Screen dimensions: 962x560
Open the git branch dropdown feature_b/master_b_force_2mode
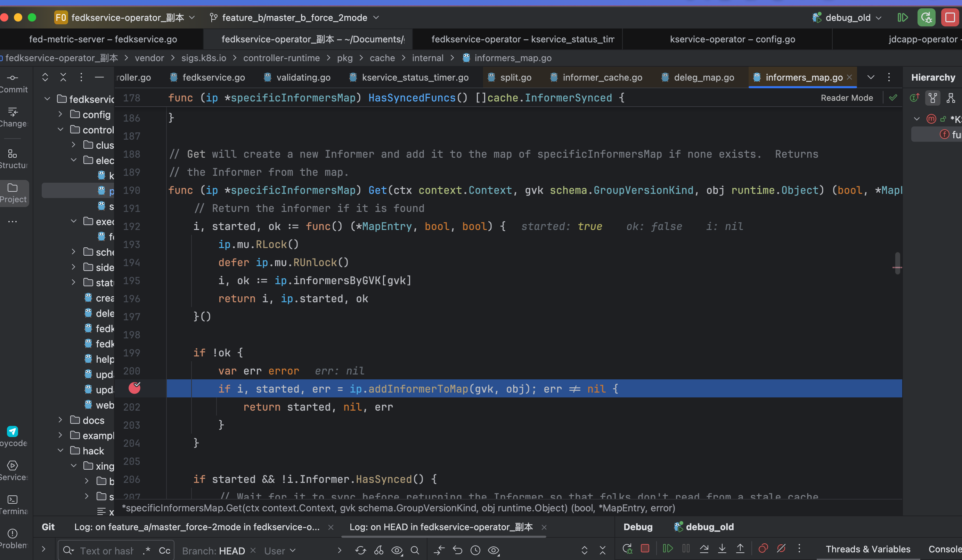click(x=294, y=18)
